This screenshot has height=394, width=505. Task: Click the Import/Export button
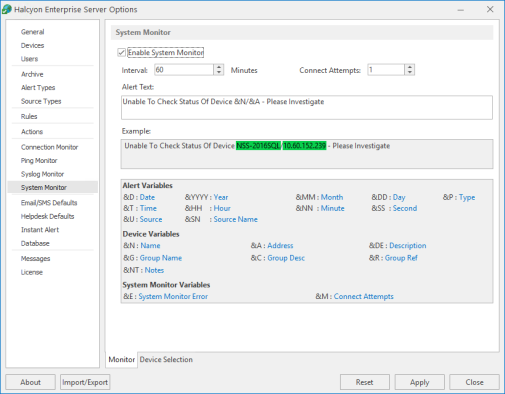(85, 382)
